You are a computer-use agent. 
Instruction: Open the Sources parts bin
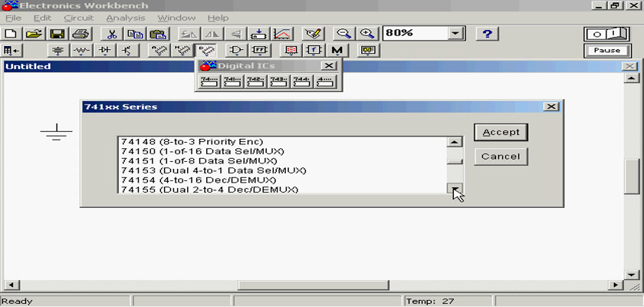pos(59,51)
